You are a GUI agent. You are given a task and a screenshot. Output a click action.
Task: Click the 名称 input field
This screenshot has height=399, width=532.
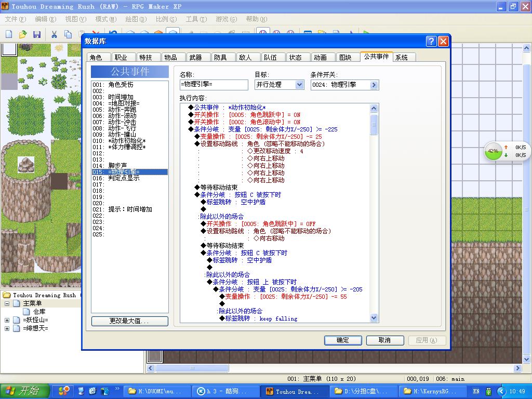point(214,85)
